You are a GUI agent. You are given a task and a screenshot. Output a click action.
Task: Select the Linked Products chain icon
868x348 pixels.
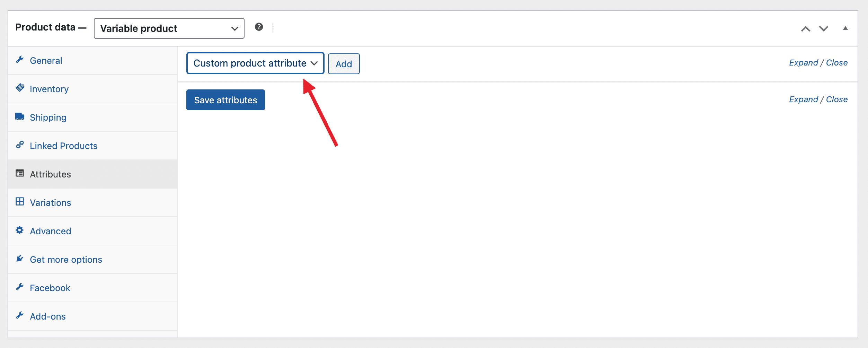[x=20, y=145]
